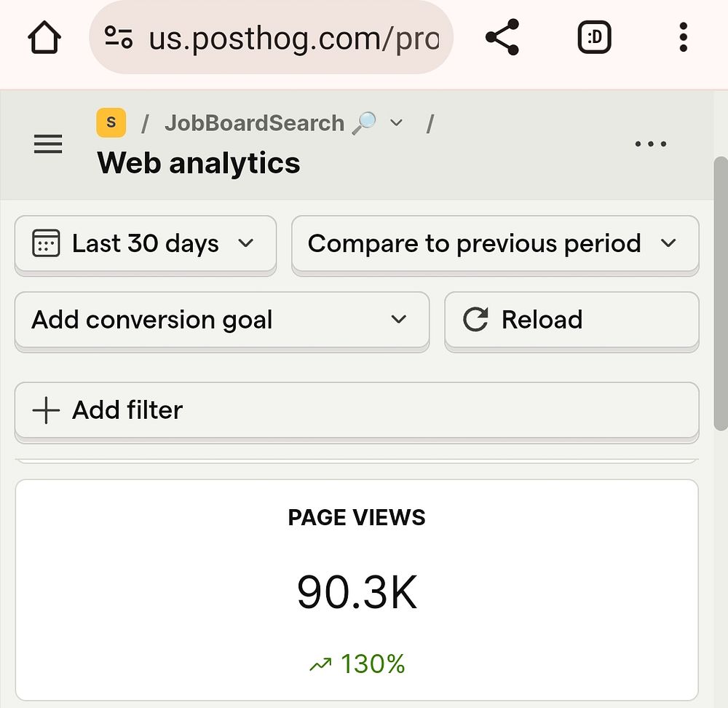Open the page more options ellipsis
This screenshot has width=728, height=708.
pos(650,144)
